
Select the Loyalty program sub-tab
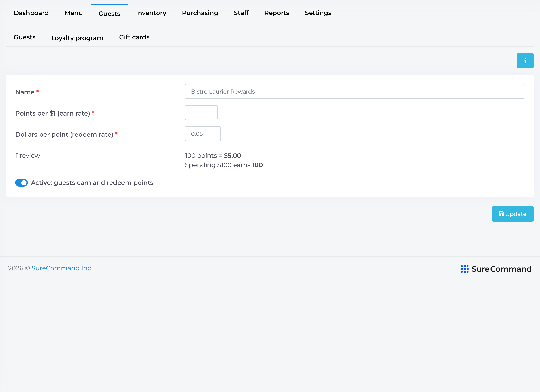[x=77, y=38]
